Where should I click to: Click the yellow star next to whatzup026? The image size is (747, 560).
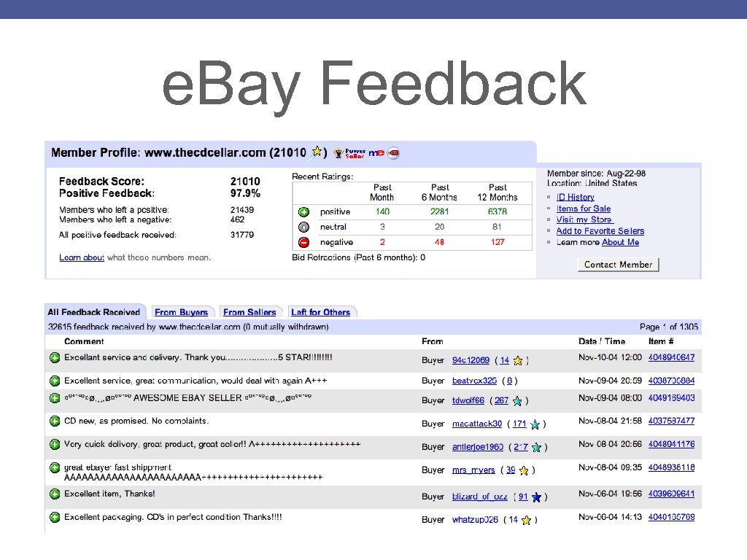[x=526, y=521]
